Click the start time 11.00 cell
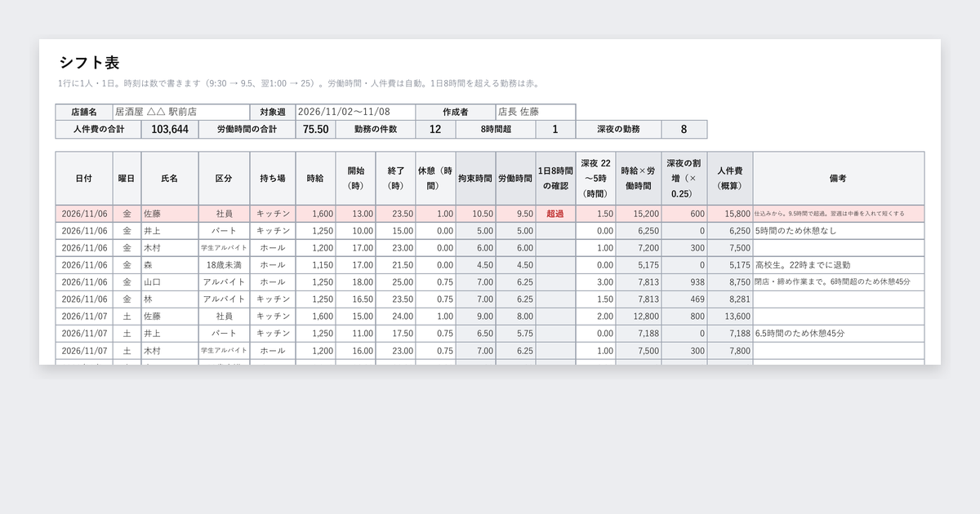 pyautogui.click(x=355, y=334)
